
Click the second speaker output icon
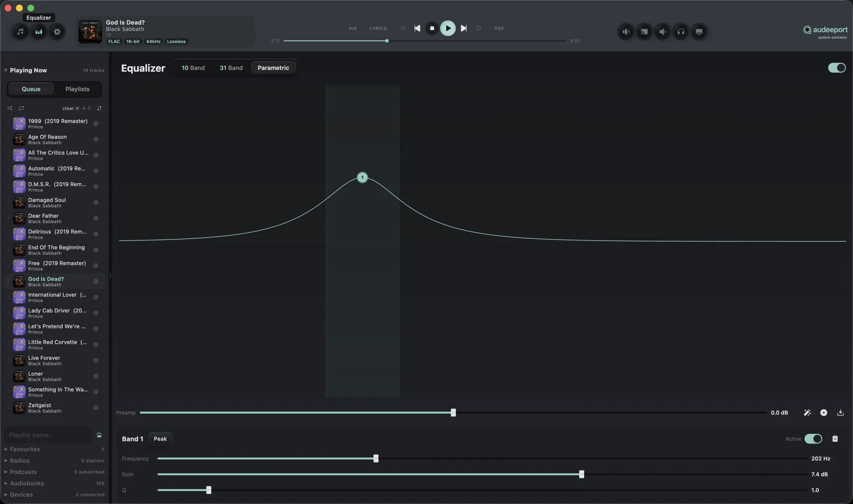662,32
